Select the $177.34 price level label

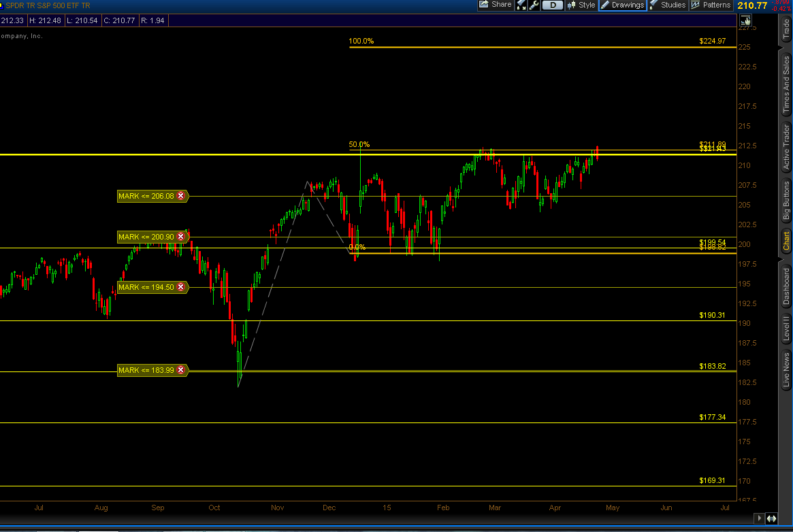pyautogui.click(x=712, y=417)
